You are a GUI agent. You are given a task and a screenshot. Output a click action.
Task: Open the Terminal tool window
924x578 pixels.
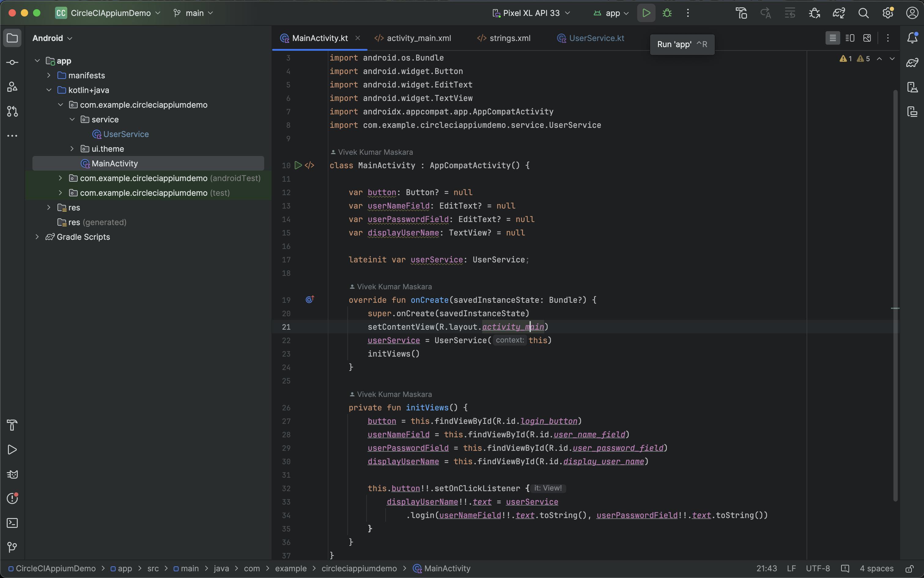[13, 523]
